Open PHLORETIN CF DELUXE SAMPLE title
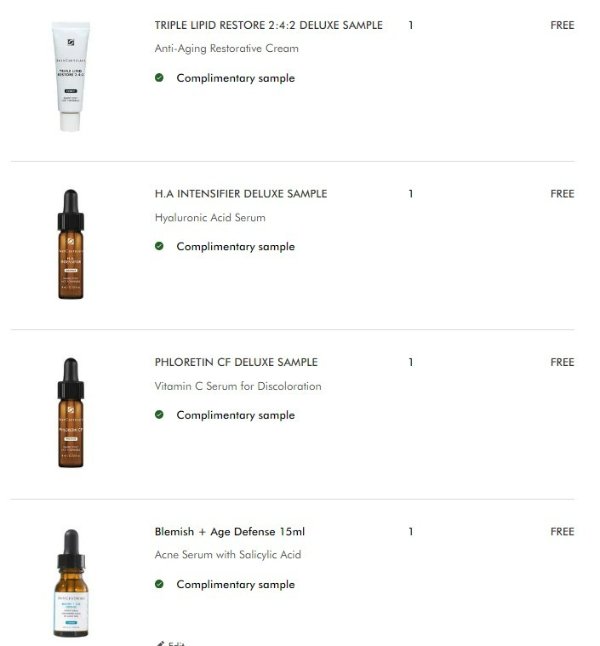This screenshot has height=646, width=600. 236,362
